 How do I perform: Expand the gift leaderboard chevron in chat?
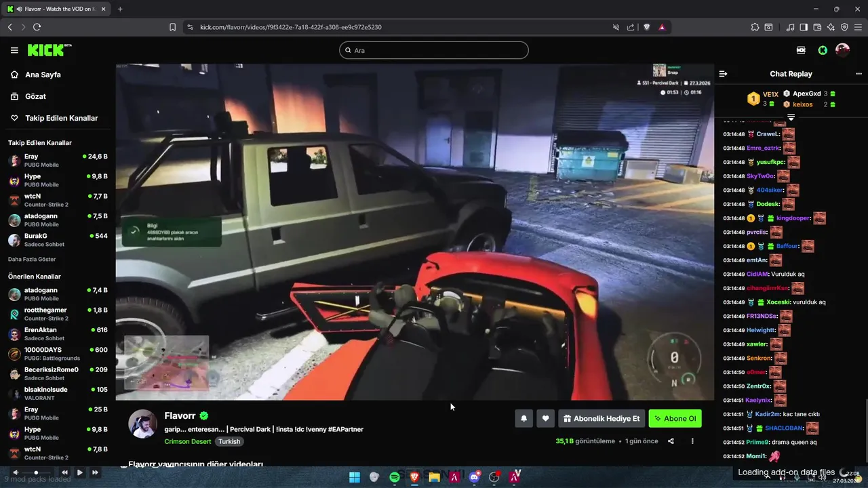click(791, 117)
